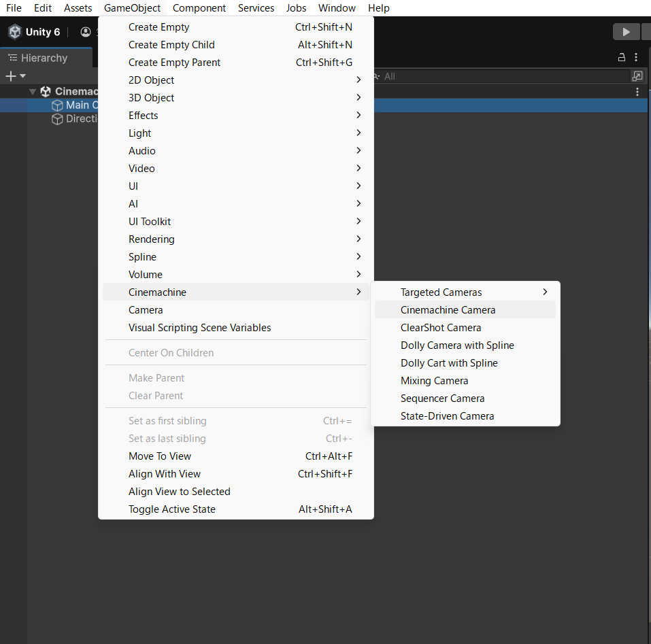Viewport: 651px width, 644px height.
Task: Open the Component menu
Action: point(199,8)
